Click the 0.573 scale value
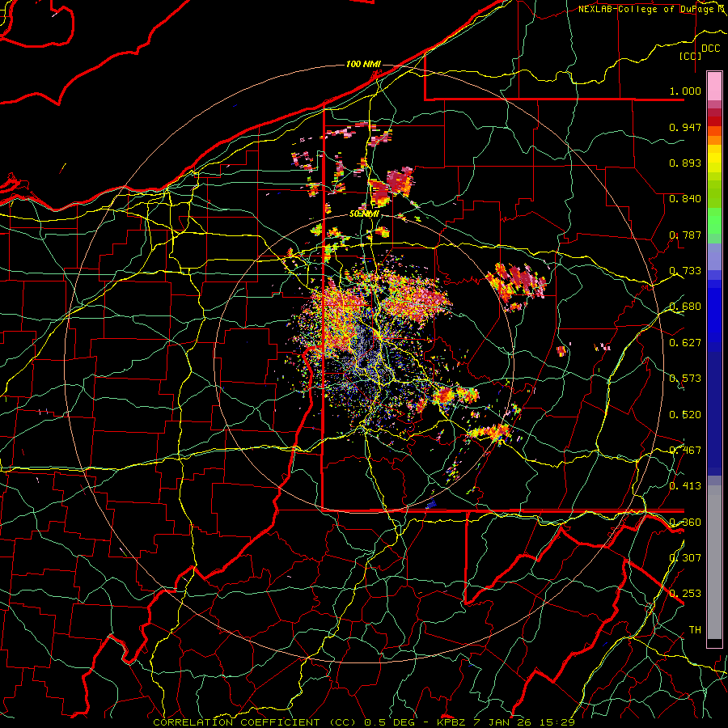 pyautogui.click(x=685, y=379)
